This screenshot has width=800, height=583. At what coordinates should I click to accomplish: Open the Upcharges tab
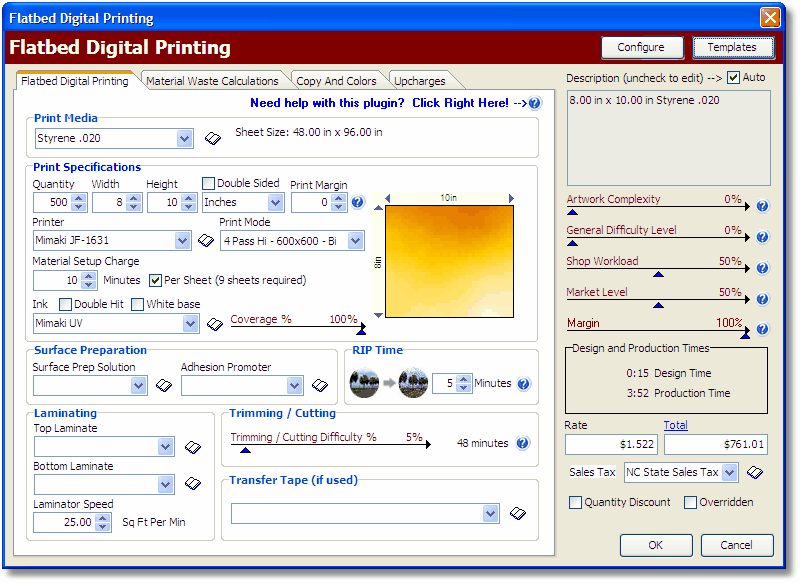point(420,81)
